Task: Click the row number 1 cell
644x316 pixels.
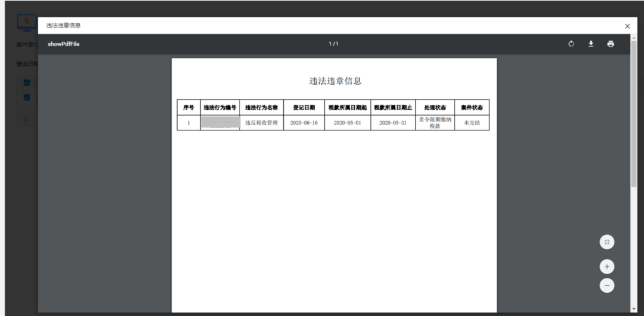Action: [x=188, y=123]
